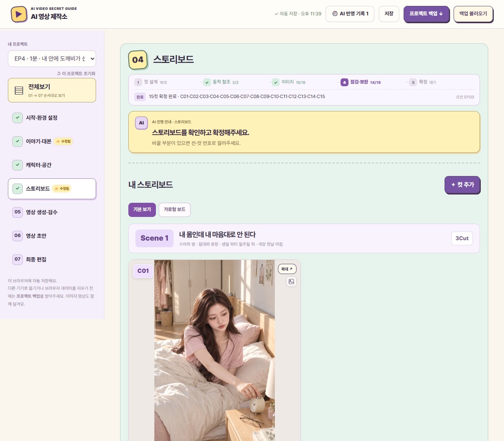Open the EP4 project selector dropdown
This screenshot has width=504, height=441.
click(52, 59)
